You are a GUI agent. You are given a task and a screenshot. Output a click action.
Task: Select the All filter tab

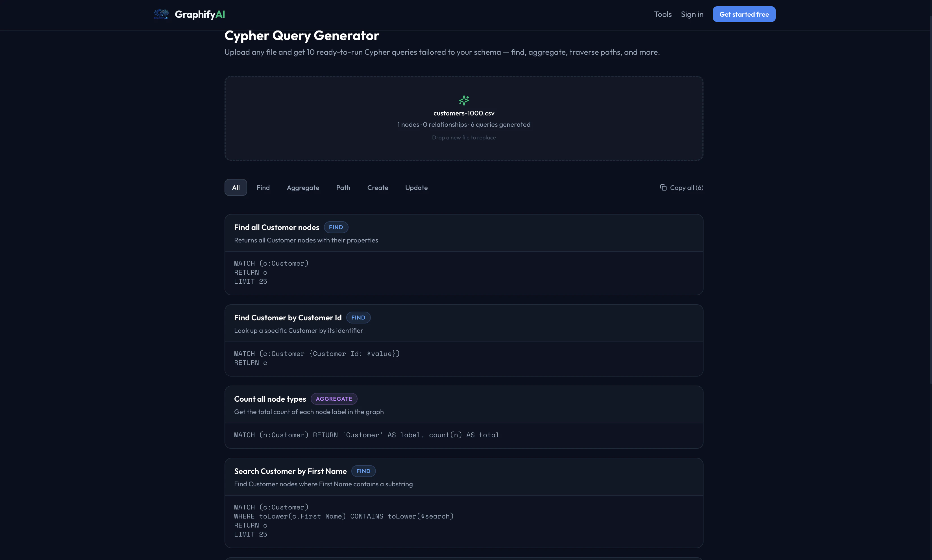[x=236, y=187]
